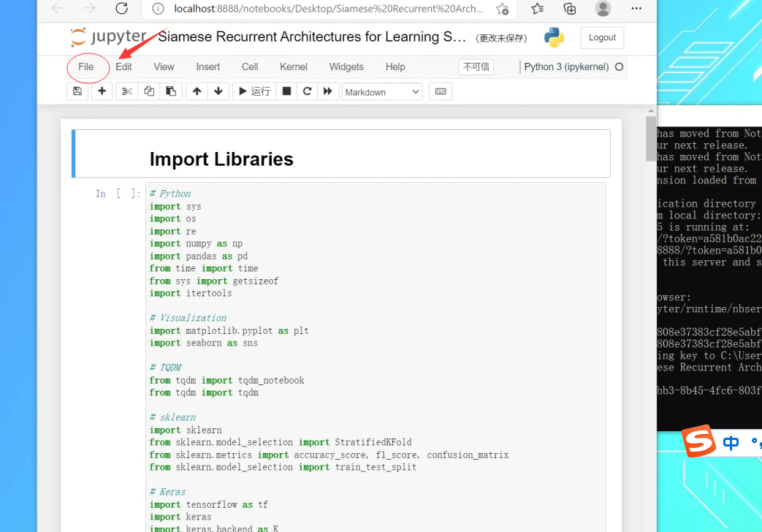Restart kernel and run all with the fast-forward icon
The width and height of the screenshot is (762, 532).
click(x=328, y=91)
